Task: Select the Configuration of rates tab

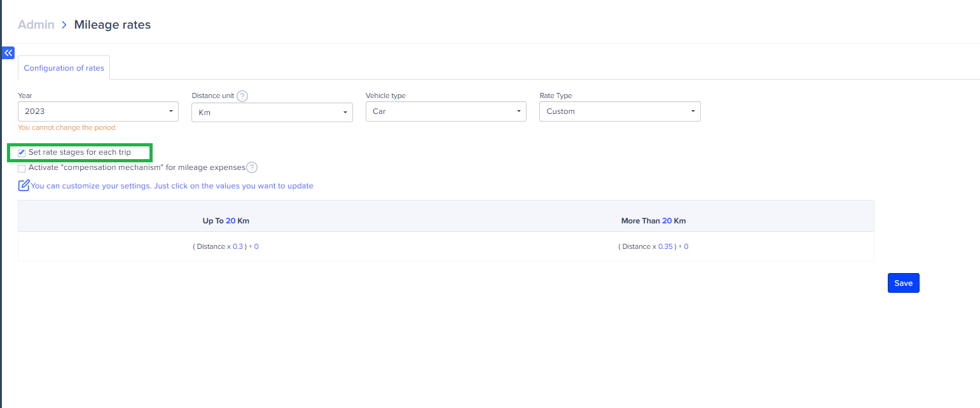Action: pos(64,68)
